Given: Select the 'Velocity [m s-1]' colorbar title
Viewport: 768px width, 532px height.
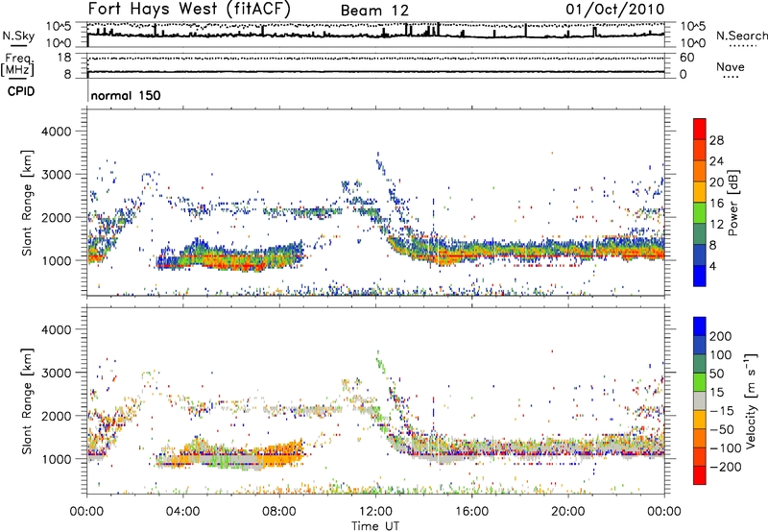Looking at the screenshot, I should coord(751,399).
